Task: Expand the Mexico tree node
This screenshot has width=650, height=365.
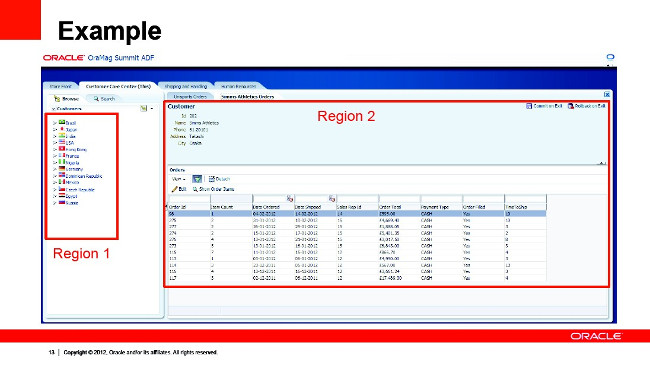Action: (55, 183)
